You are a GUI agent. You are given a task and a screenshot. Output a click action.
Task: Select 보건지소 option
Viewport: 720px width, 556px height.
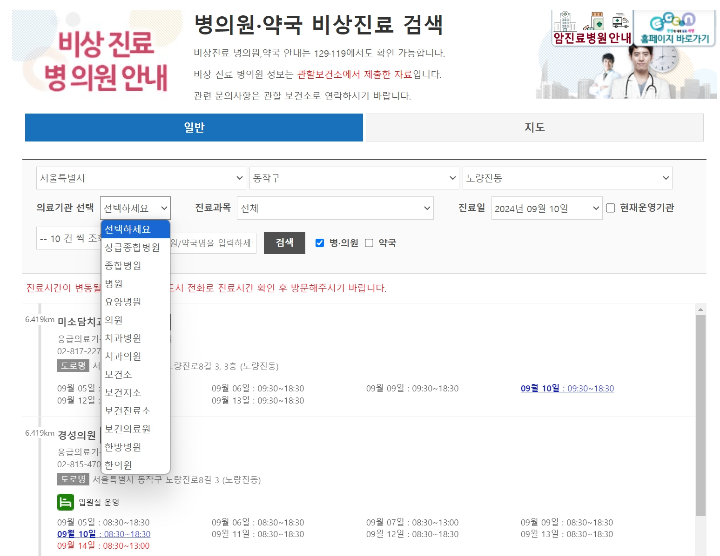coord(135,393)
